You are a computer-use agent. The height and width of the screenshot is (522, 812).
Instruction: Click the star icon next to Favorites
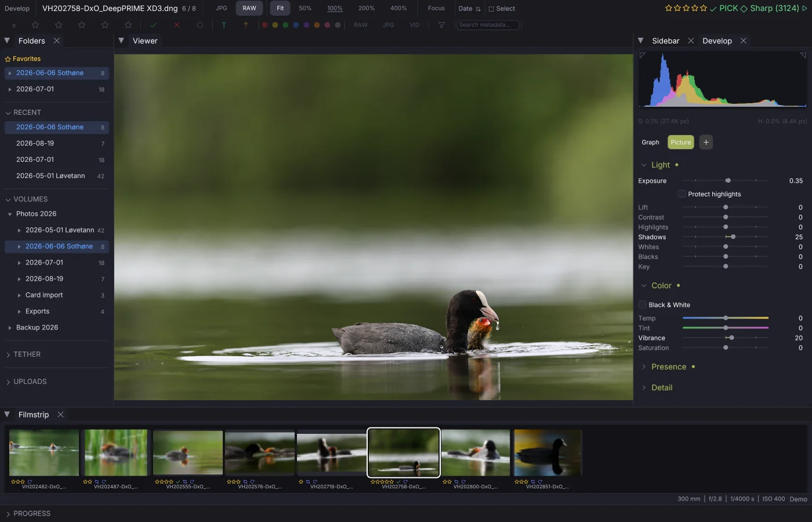(x=8, y=59)
